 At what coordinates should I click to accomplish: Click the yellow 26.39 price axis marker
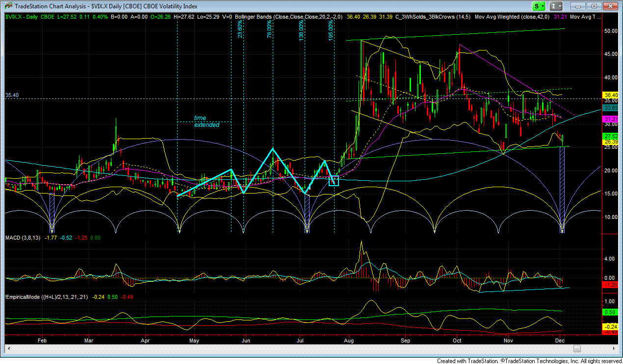[x=611, y=142]
